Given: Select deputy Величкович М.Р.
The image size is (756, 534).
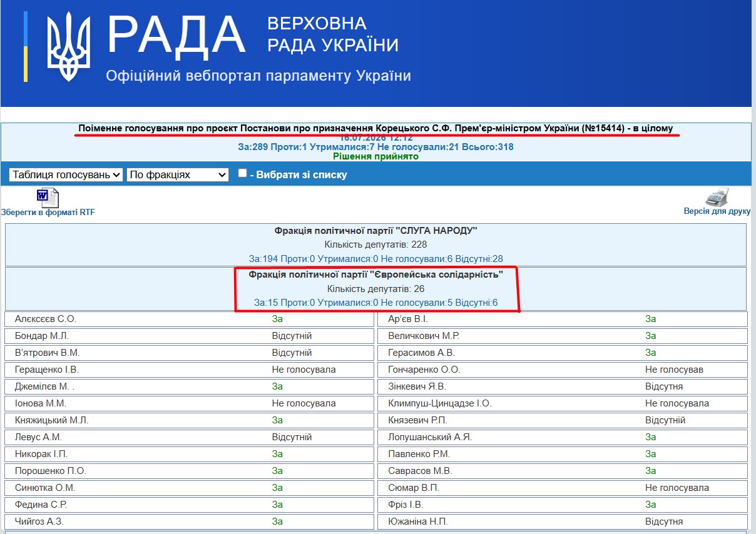Looking at the screenshot, I should pos(423,336).
